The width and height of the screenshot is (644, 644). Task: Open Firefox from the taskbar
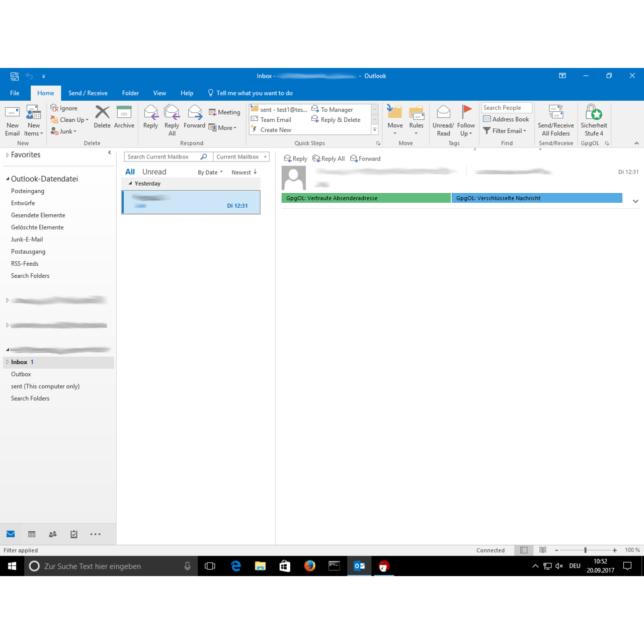309,566
